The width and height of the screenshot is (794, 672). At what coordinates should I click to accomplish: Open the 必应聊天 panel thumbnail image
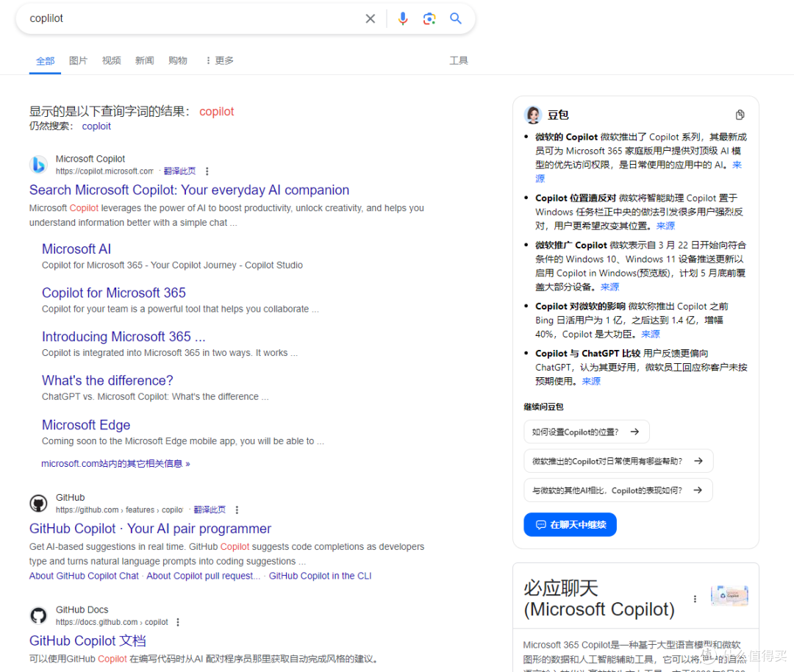[729, 596]
